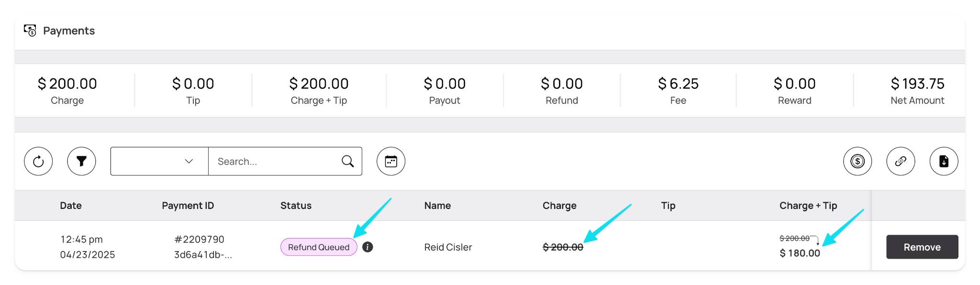Click the Status column header
This screenshot has width=980, height=285.
[296, 206]
